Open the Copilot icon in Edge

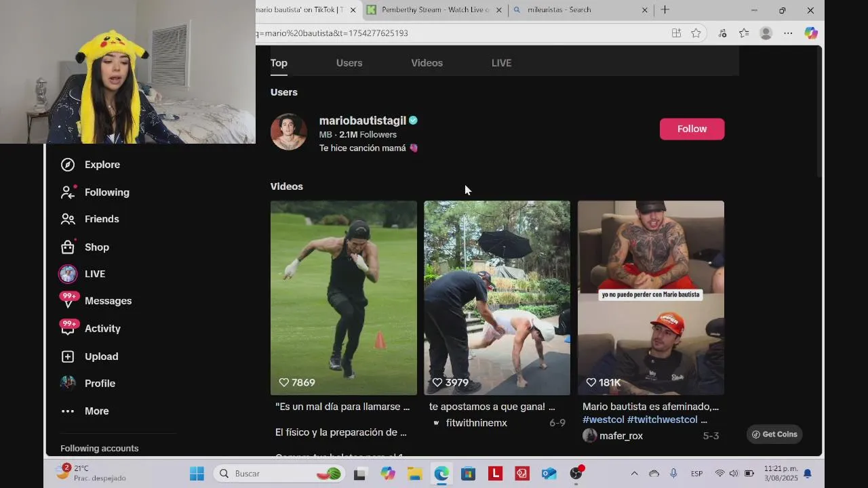[811, 33]
